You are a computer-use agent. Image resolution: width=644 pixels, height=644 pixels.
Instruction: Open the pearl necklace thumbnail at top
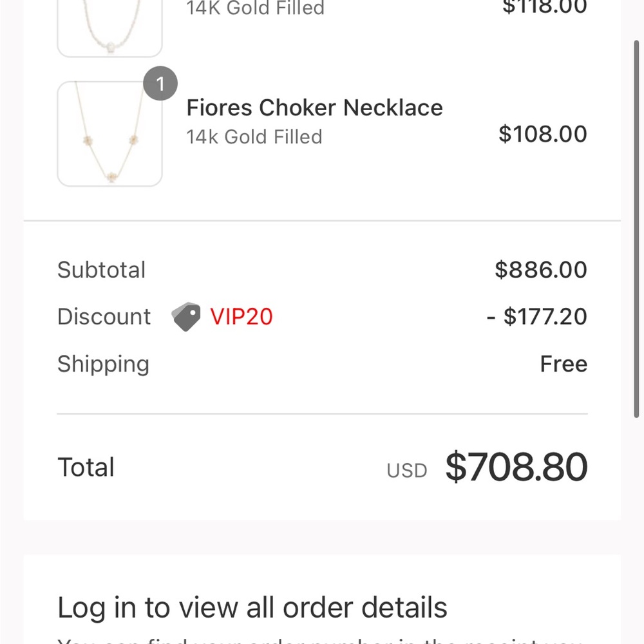[109, 28]
